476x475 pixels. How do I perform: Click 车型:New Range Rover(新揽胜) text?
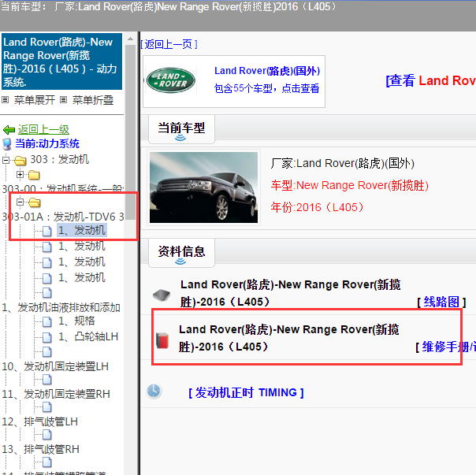[349, 185]
